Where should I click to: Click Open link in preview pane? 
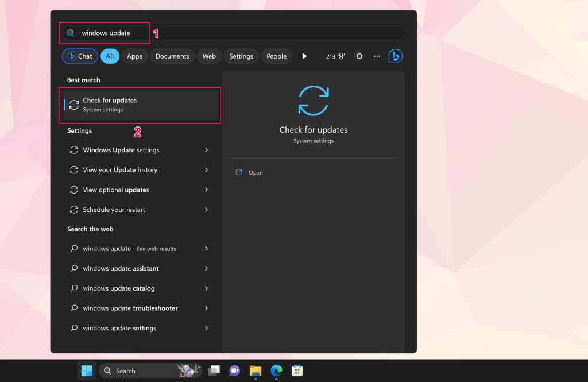pyautogui.click(x=256, y=172)
